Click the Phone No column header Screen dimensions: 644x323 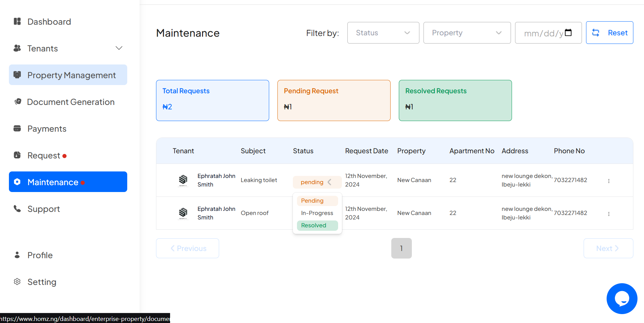569,151
